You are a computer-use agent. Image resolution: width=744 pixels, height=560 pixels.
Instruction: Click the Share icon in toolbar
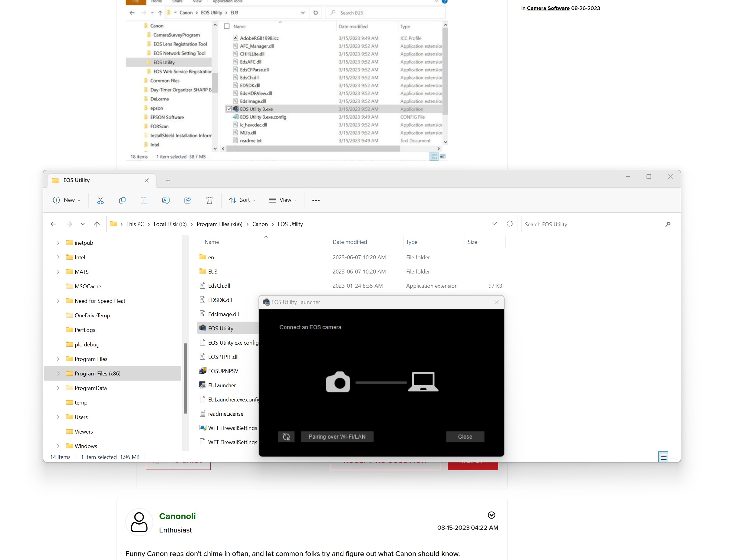pyautogui.click(x=188, y=200)
